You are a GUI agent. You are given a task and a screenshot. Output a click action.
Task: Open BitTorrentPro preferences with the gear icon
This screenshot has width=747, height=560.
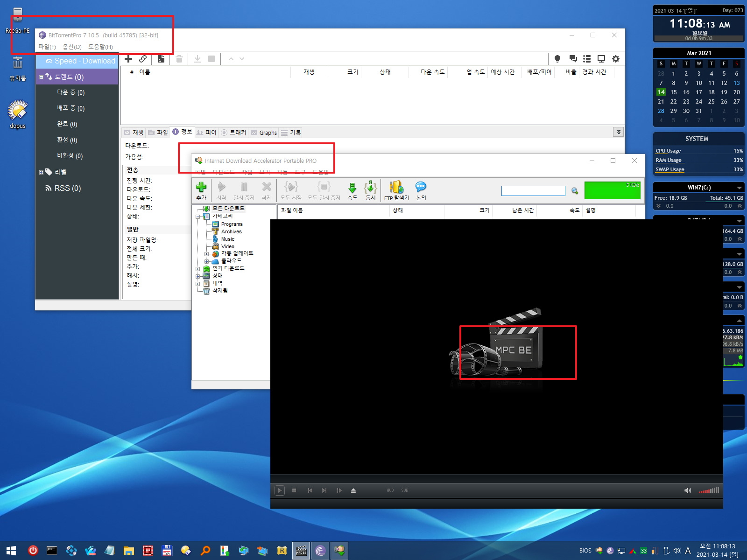[616, 59]
